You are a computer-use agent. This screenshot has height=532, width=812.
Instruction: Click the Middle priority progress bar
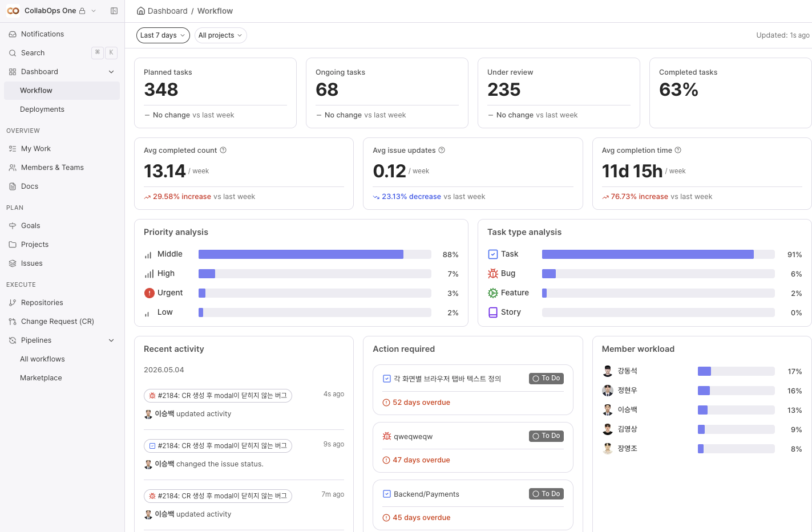[x=315, y=254]
